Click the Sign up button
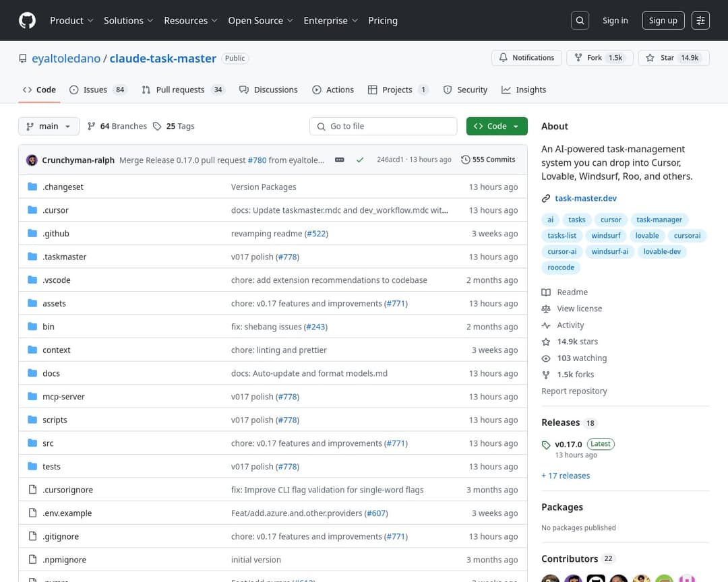 click(663, 20)
